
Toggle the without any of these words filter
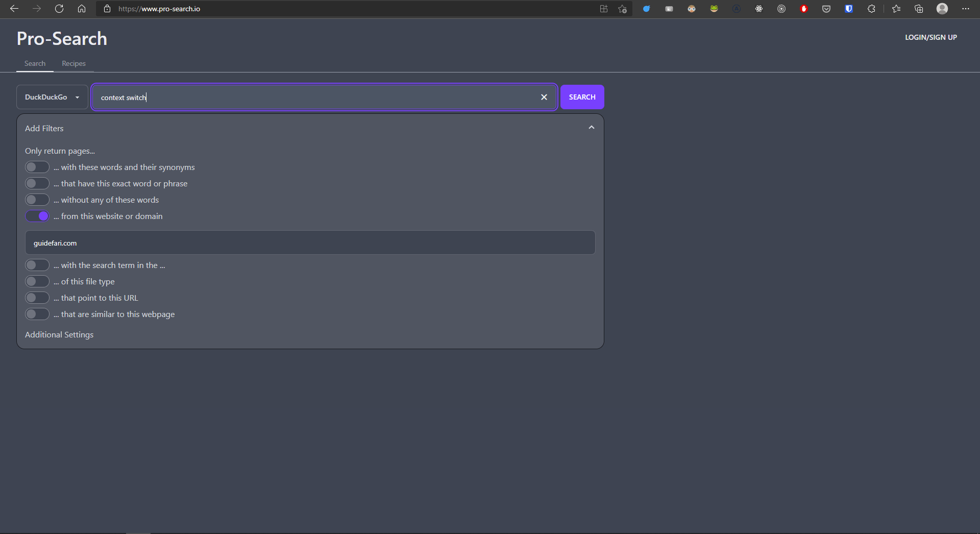[x=37, y=200]
